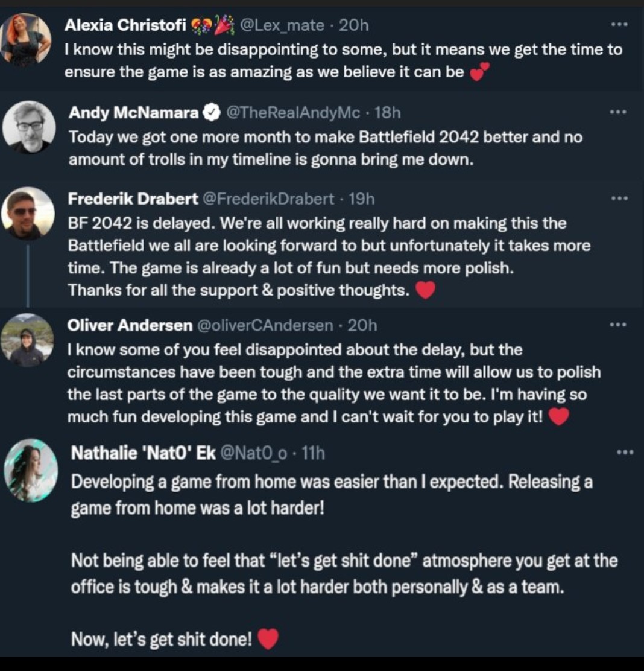This screenshot has height=671, width=644.
Task: Open Frederik Drabert's profile photo
Action: [28, 212]
